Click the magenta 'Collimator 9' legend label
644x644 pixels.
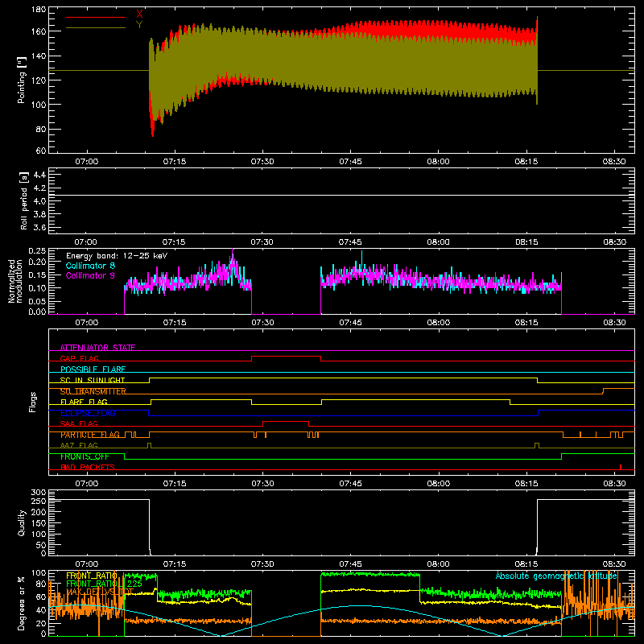pyautogui.click(x=90, y=275)
